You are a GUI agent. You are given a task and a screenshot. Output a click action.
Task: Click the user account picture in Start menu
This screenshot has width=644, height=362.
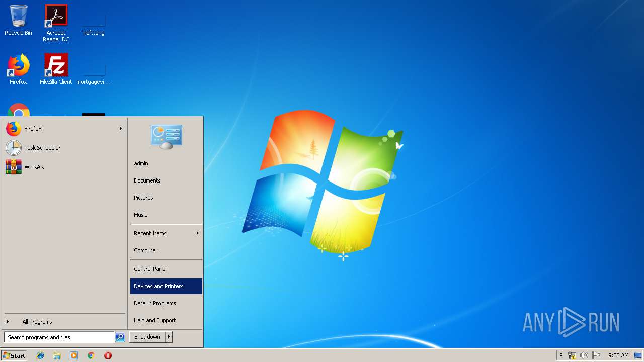coord(167,137)
